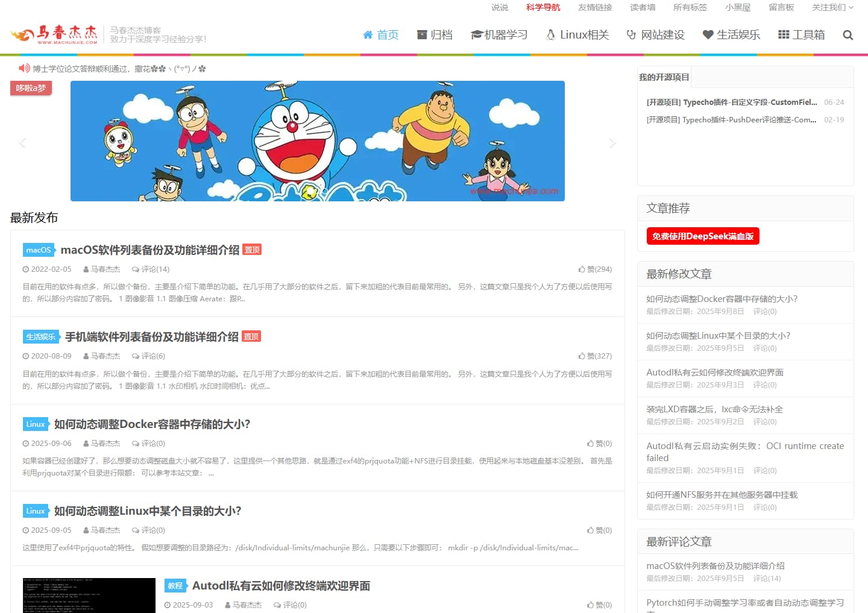This screenshot has height=613, width=868.
Task: Click the home icon beside 首页
Action: click(368, 34)
